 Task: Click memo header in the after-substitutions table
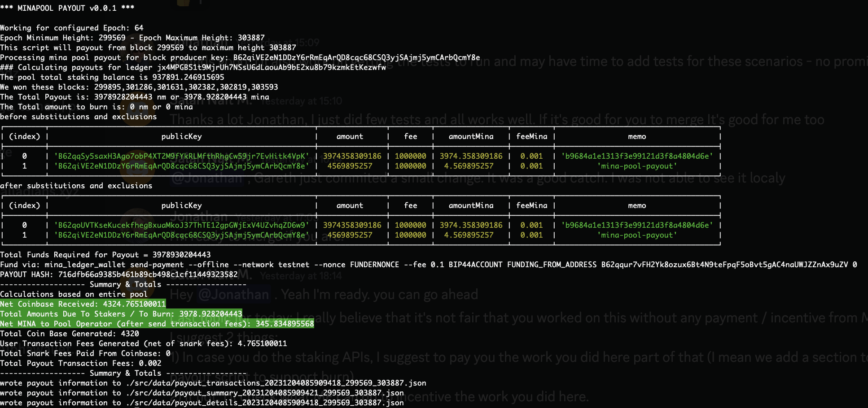pos(637,205)
